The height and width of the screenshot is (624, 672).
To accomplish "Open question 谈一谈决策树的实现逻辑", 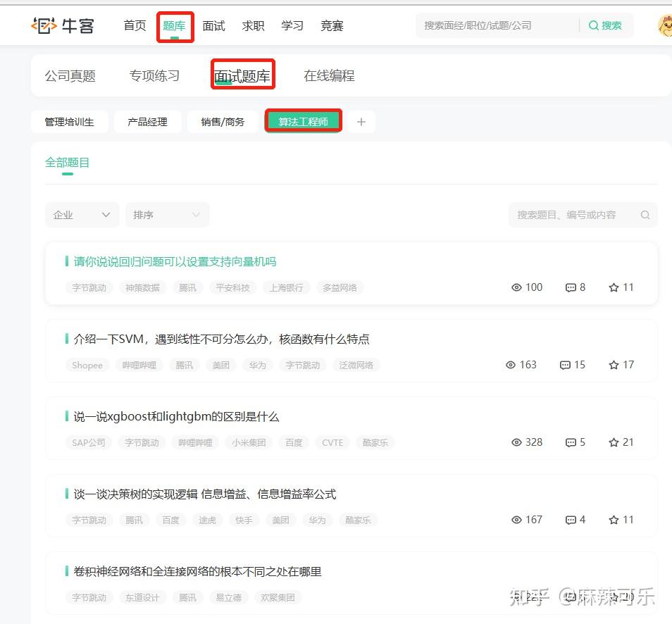I will point(205,494).
